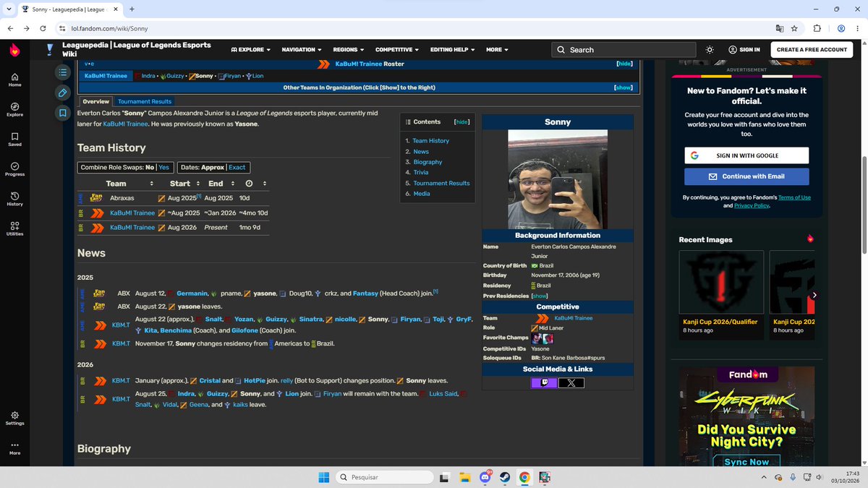Open the Twitch link icon in infobox
The height and width of the screenshot is (488, 868).
point(544,382)
